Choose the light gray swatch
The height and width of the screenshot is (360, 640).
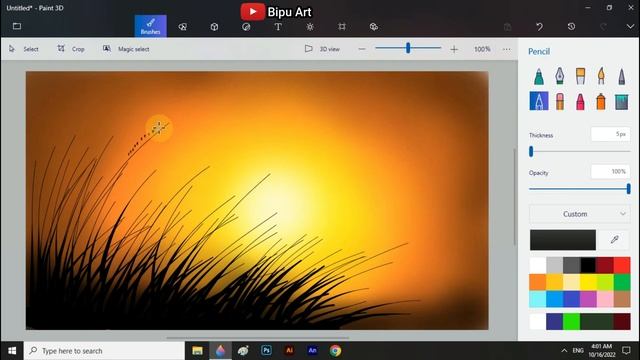tap(554, 265)
